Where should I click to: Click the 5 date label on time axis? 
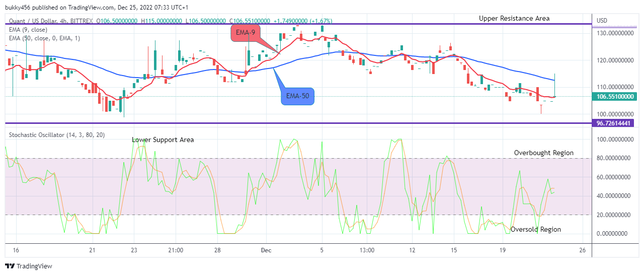[322, 250]
